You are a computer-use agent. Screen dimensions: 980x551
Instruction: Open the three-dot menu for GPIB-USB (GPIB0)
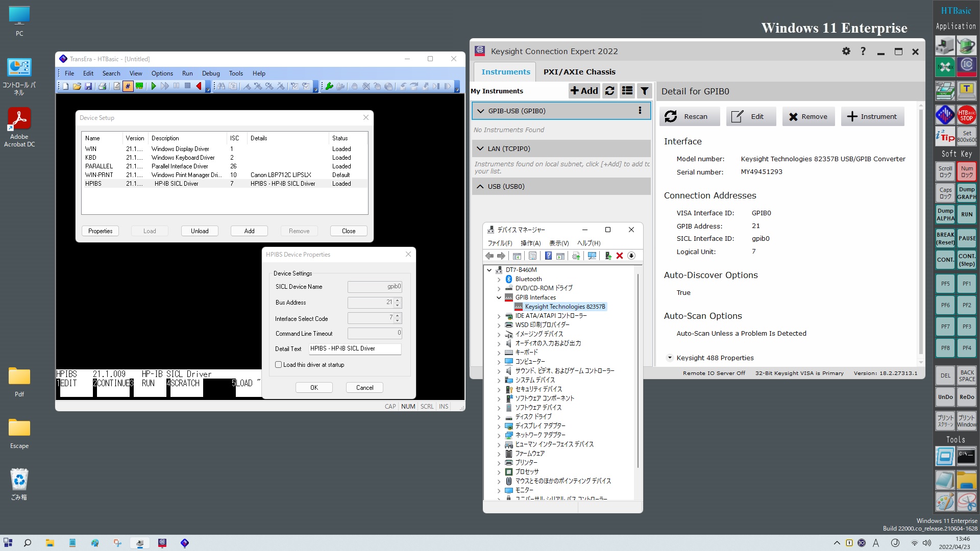pos(640,111)
